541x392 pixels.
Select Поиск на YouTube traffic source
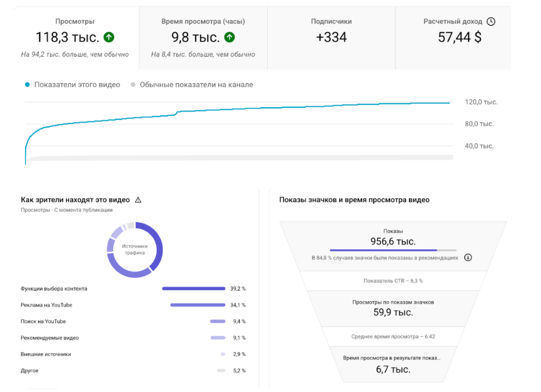(x=43, y=322)
